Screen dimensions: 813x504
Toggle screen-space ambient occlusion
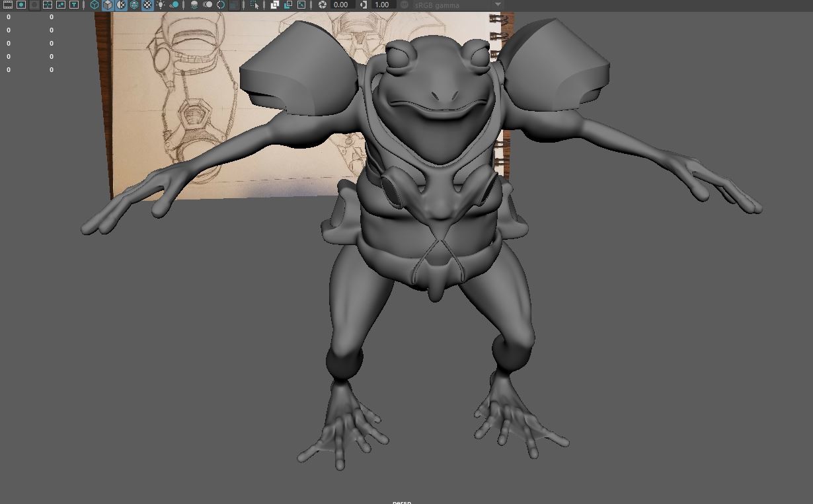(194, 5)
